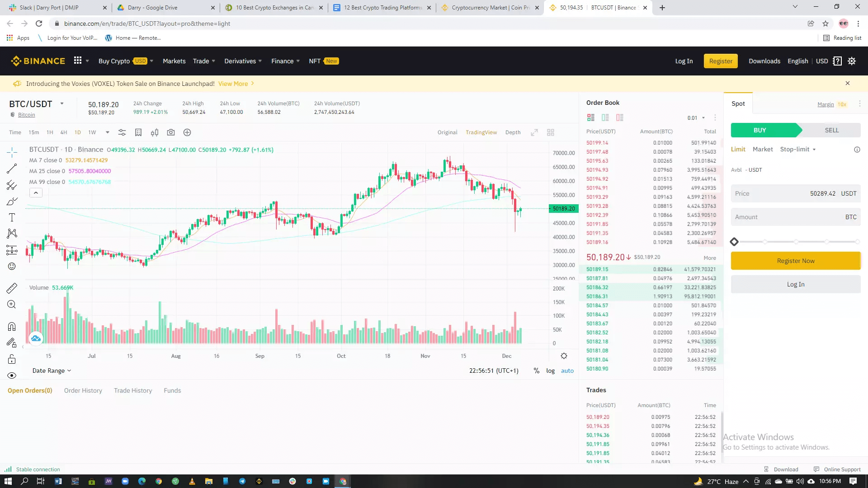Select the zoom in tool
Screen dimensions: 868x488
coord(12,304)
